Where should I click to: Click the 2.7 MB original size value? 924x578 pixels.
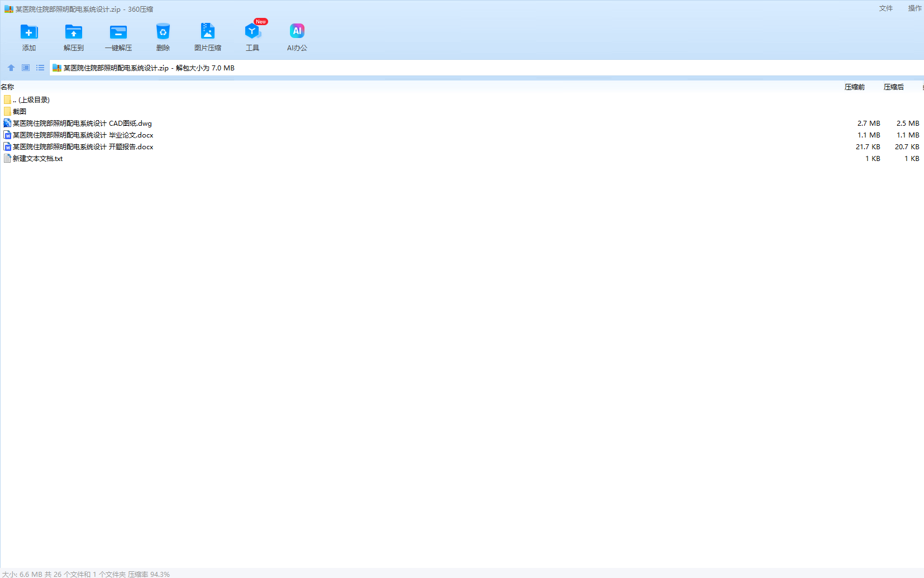(x=869, y=123)
